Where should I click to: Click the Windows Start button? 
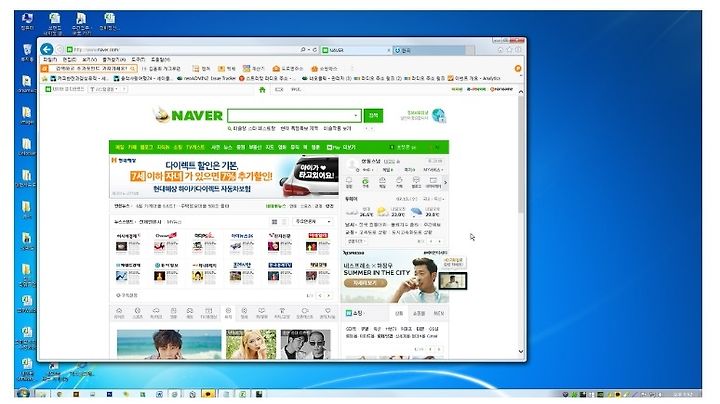point(23,394)
